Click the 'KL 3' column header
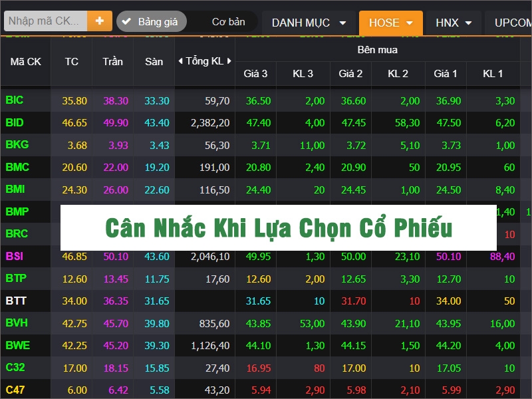Screen dimensions: 532x399 pyautogui.click(x=303, y=74)
